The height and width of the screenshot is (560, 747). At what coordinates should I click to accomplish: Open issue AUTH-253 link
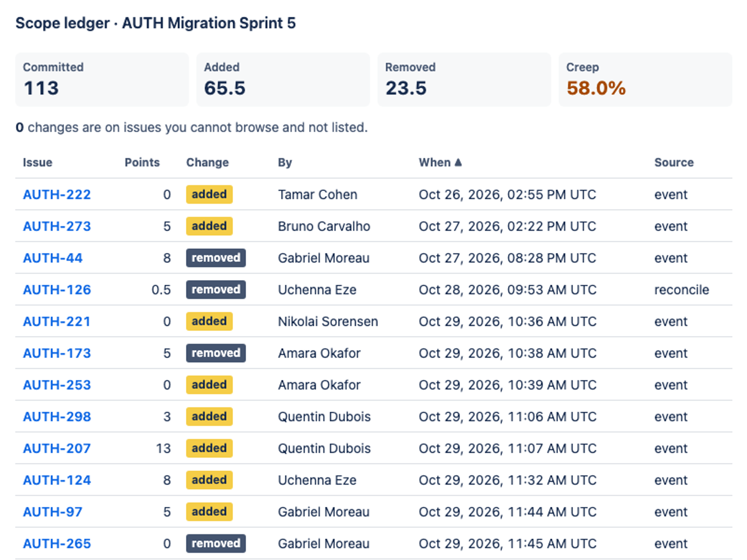click(57, 385)
